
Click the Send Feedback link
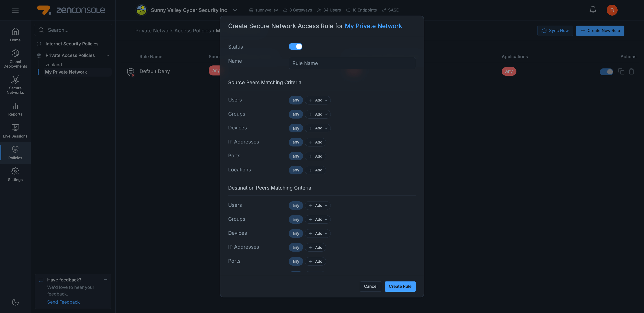tap(63, 302)
